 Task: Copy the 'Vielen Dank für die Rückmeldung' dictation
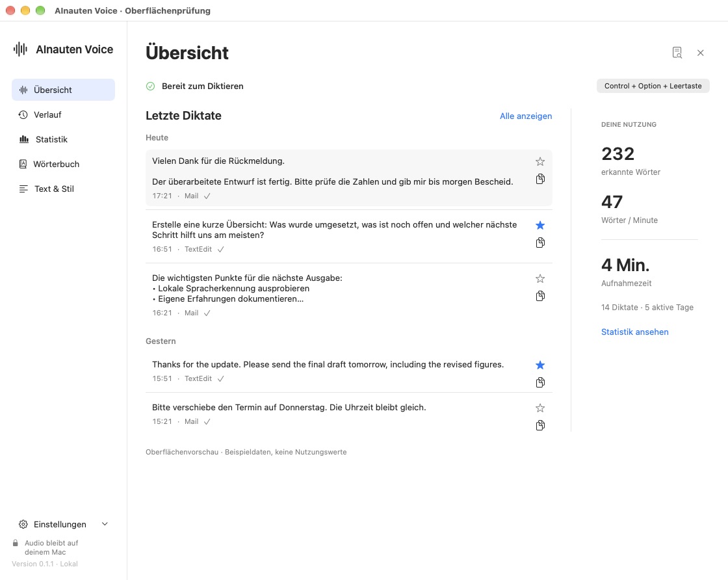pyautogui.click(x=540, y=179)
